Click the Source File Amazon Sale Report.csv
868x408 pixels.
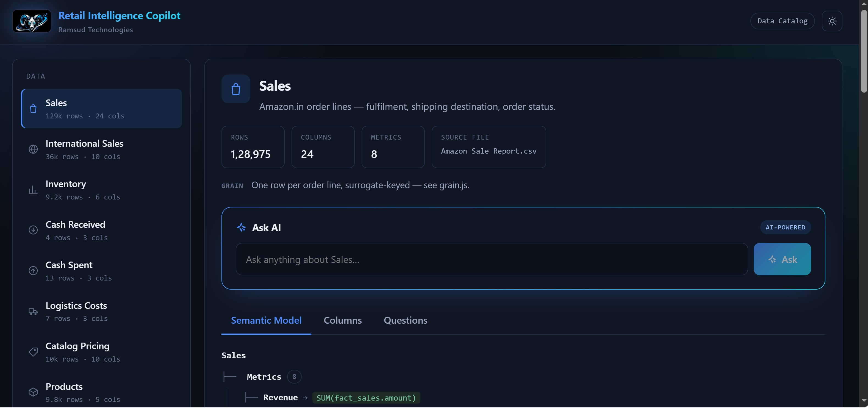click(489, 147)
